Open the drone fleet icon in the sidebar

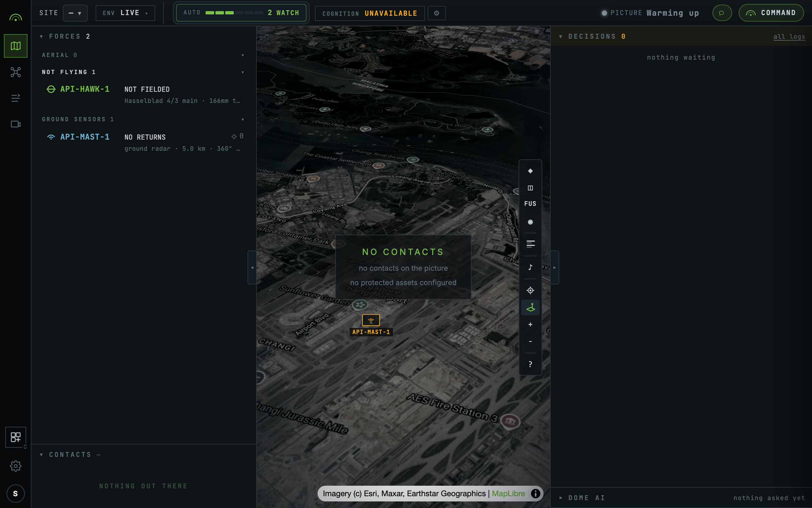point(15,72)
